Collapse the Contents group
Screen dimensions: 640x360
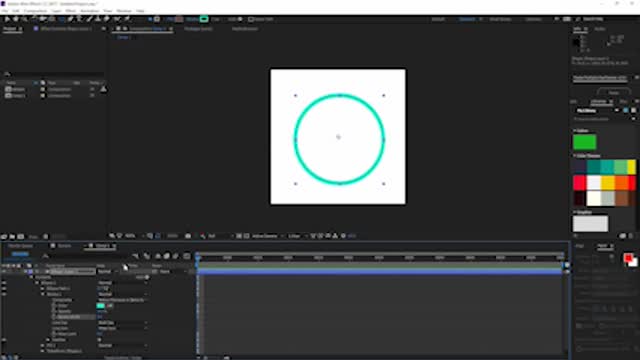coord(31,277)
